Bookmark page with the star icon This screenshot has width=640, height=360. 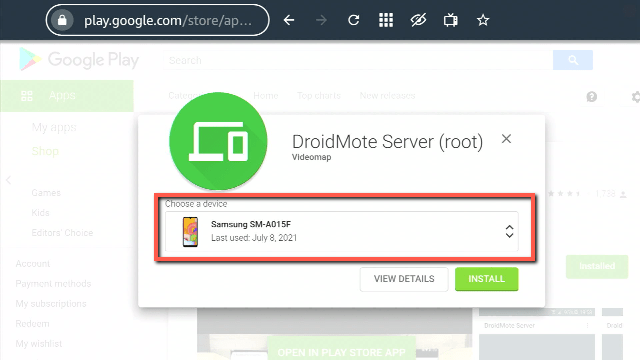click(x=483, y=20)
